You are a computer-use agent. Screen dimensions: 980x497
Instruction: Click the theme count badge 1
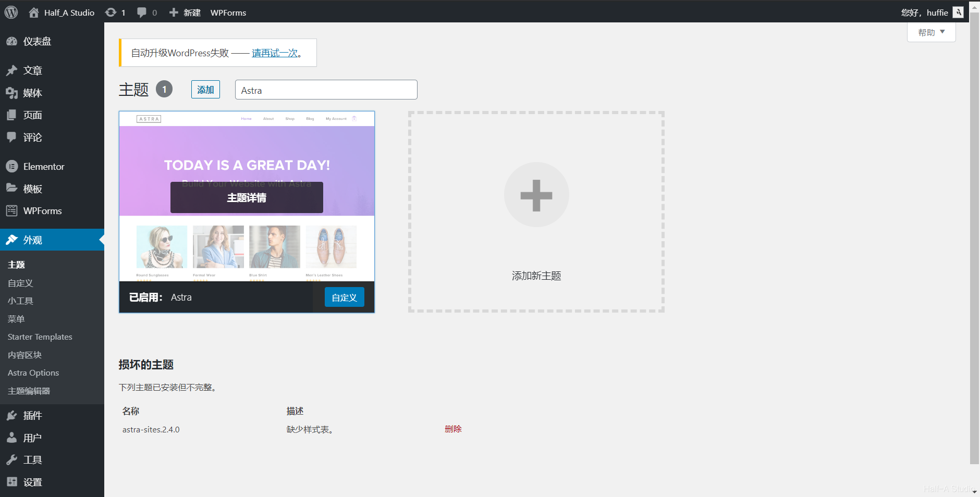(x=164, y=89)
